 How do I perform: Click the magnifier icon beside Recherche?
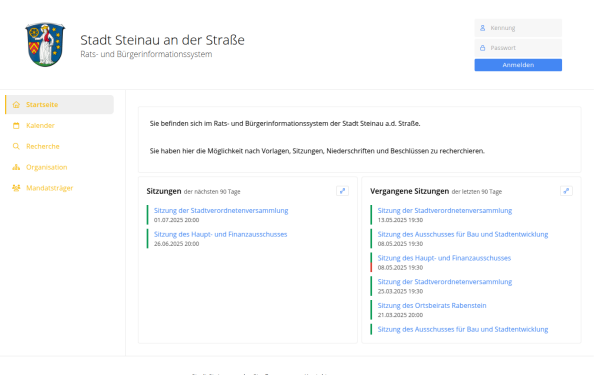(16, 147)
